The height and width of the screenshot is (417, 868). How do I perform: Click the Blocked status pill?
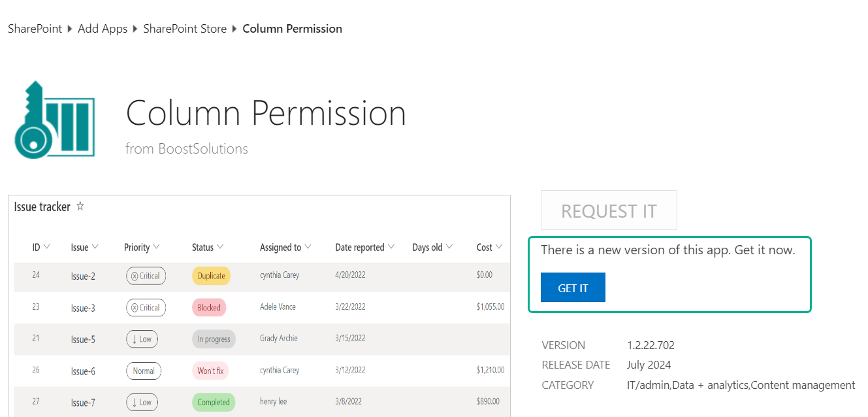pos(209,307)
